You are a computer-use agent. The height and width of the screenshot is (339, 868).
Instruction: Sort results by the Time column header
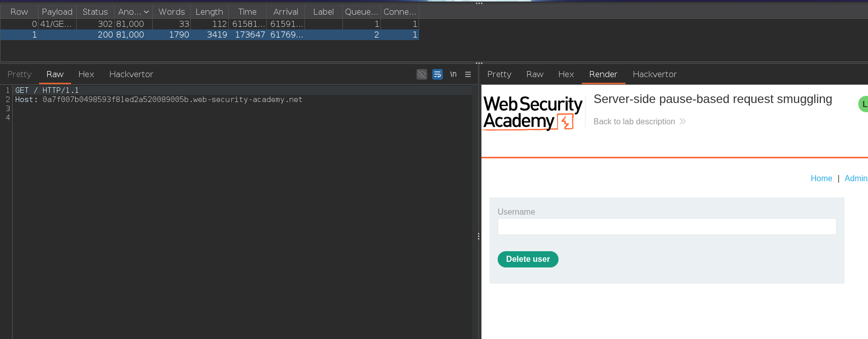click(x=247, y=12)
